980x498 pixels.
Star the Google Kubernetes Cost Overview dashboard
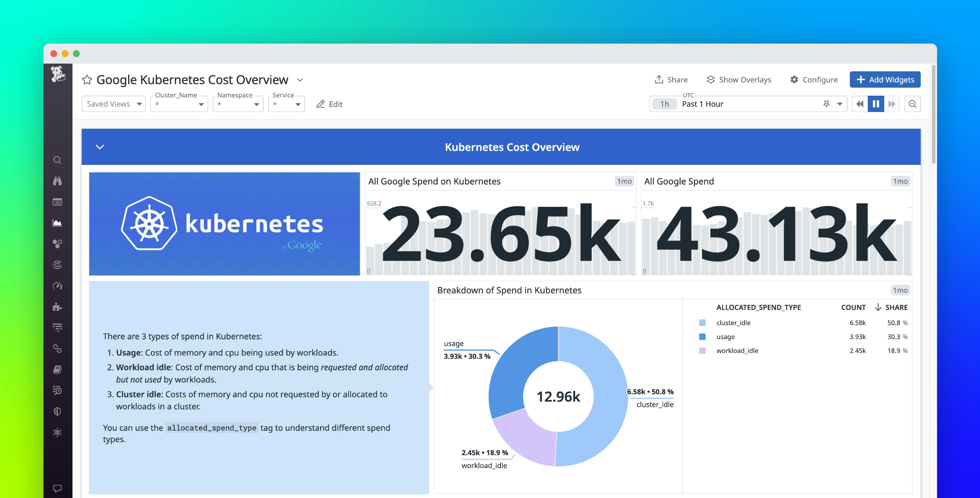(x=87, y=79)
